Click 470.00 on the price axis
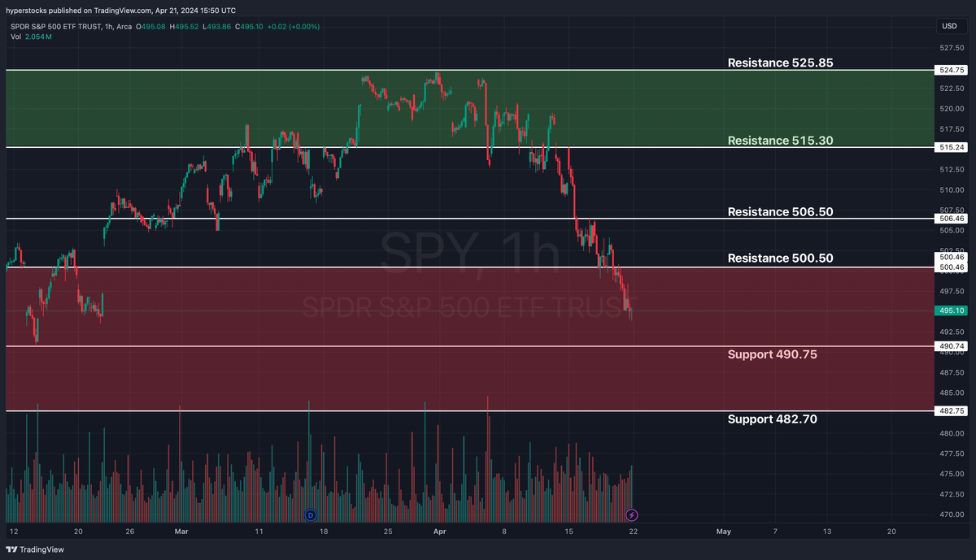The width and height of the screenshot is (976, 560). (x=952, y=514)
